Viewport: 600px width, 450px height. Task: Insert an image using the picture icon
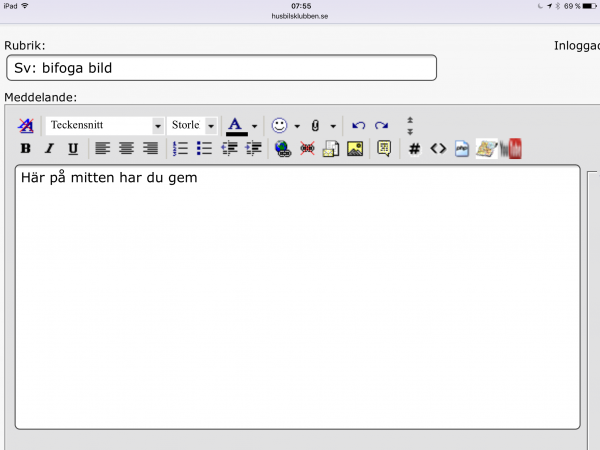[355, 149]
